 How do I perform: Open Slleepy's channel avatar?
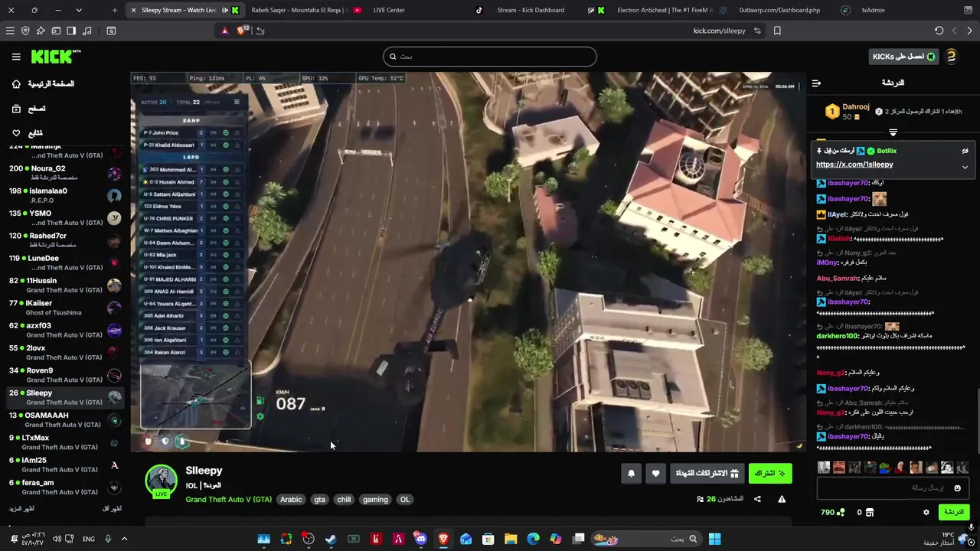tap(162, 481)
